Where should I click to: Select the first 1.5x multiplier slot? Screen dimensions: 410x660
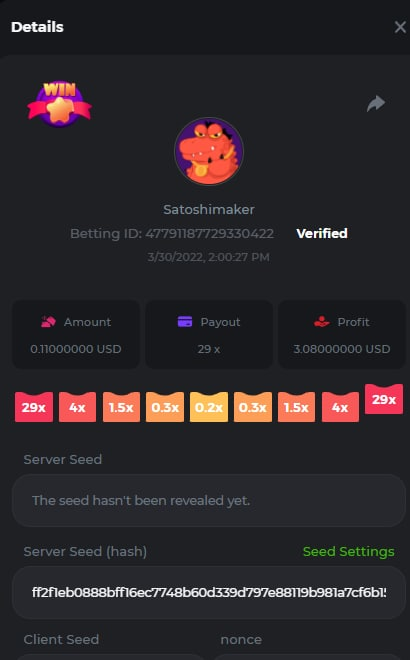(x=121, y=407)
